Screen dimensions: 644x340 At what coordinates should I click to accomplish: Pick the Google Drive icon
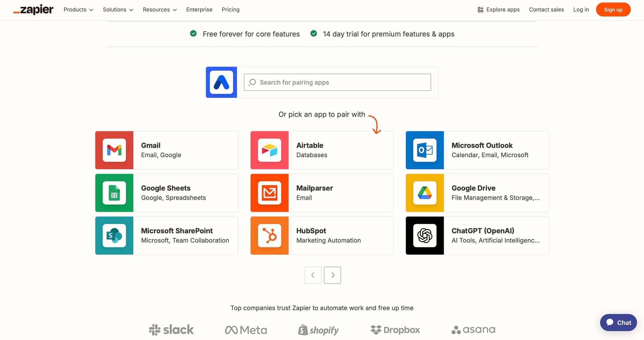[425, 193]
